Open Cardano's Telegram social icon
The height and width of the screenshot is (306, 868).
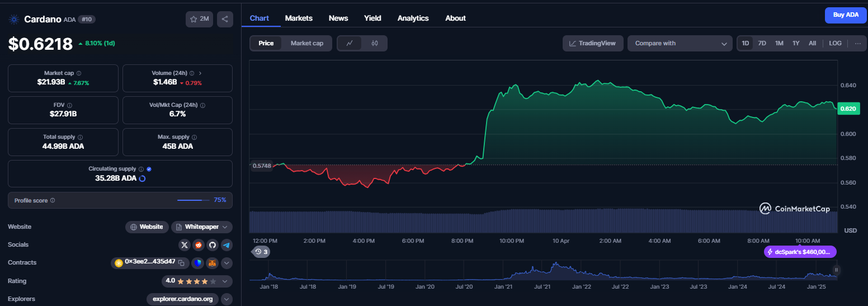pyautogui.click(x=226, y=245)
